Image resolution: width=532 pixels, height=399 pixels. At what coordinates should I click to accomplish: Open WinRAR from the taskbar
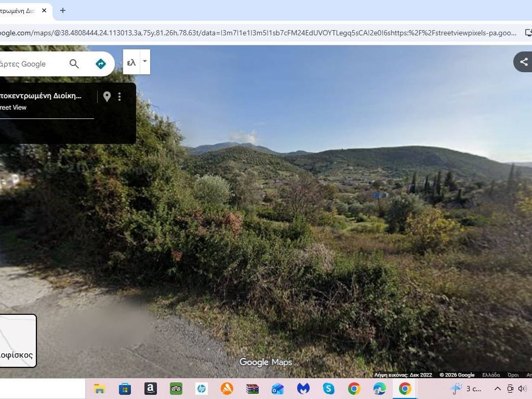coord(252,389)
